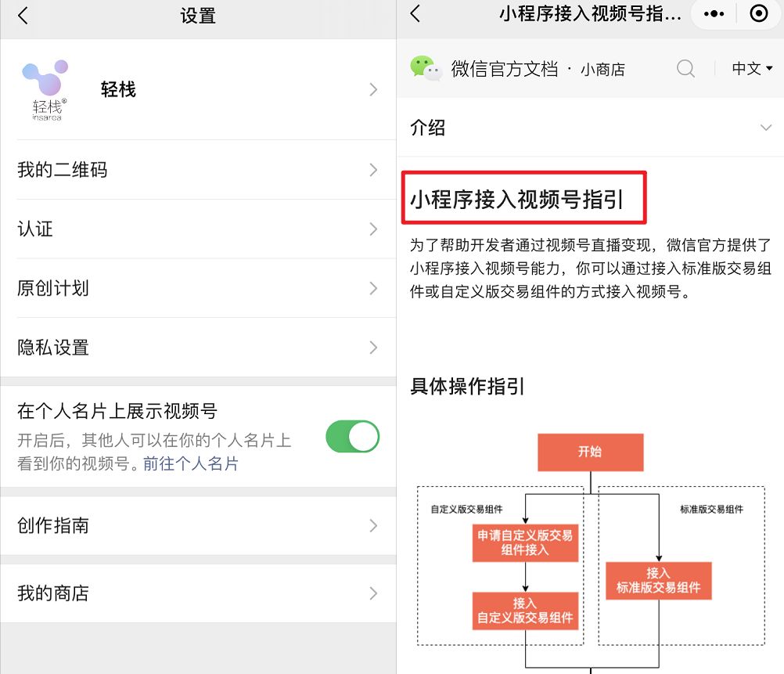This screenshot has width=784, height=674.
Task: Tap the chevron next to 创作指南
Action: (x=373, y=525)
